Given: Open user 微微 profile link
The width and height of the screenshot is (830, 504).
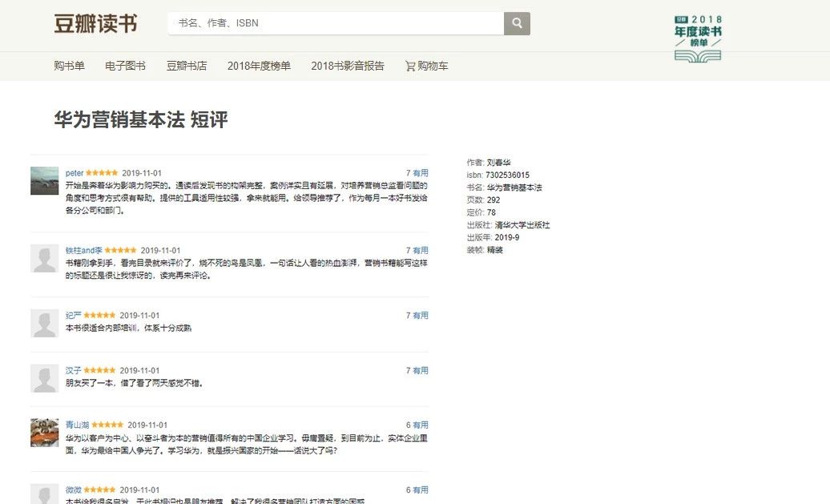Looking at the screenshot, I should [x=74, y=490].
